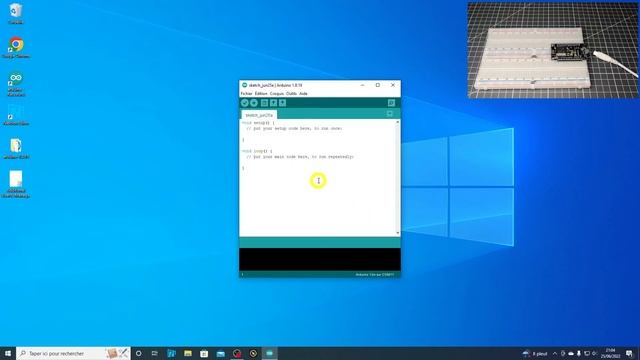640x360 pixels.
Task: Click the Cortana circle icon on taskbar
Action: [139, 353]
